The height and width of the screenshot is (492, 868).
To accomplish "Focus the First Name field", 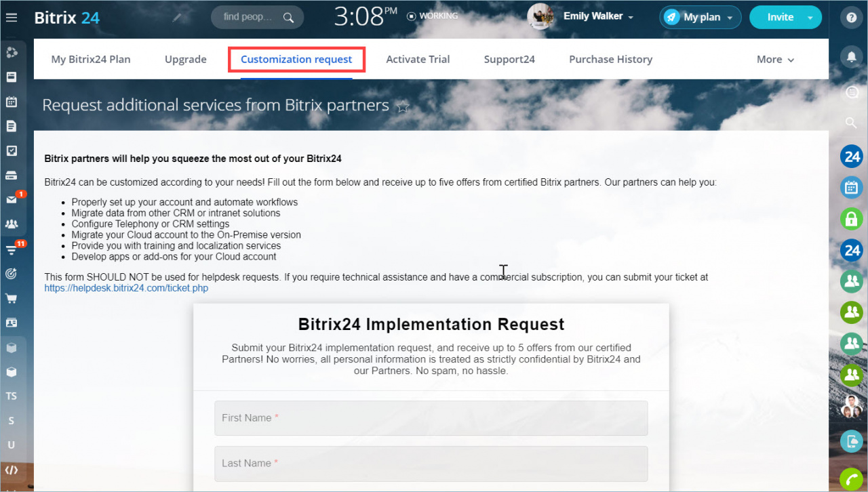I will [x=431, y=418].
